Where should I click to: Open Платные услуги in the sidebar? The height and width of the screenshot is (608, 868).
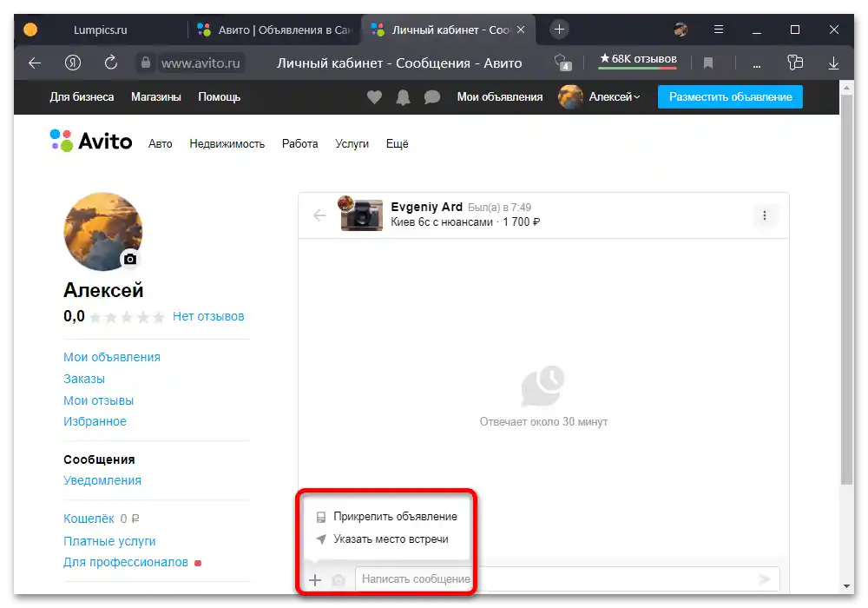pos(109,541)
